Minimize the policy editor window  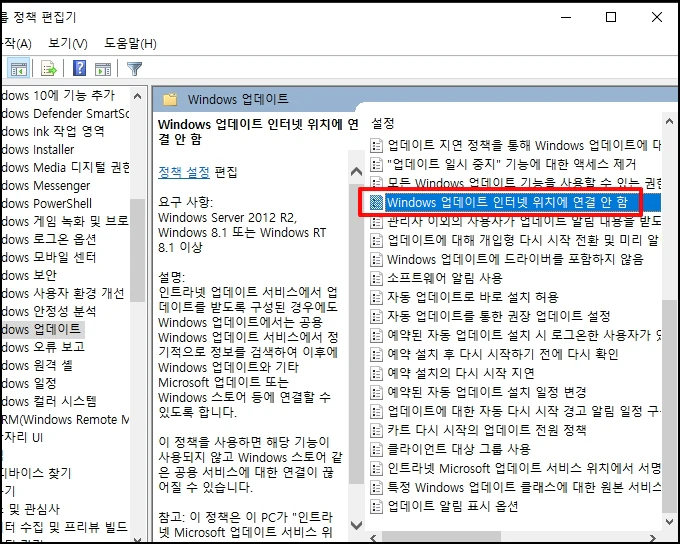pyautogui.click(x=566, y=17)
